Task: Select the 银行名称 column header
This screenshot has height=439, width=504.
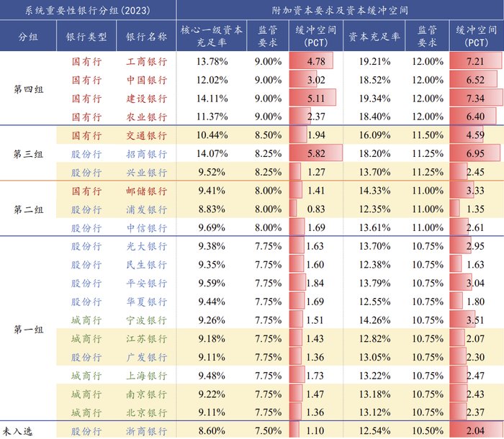Action: tap(146, 36)
